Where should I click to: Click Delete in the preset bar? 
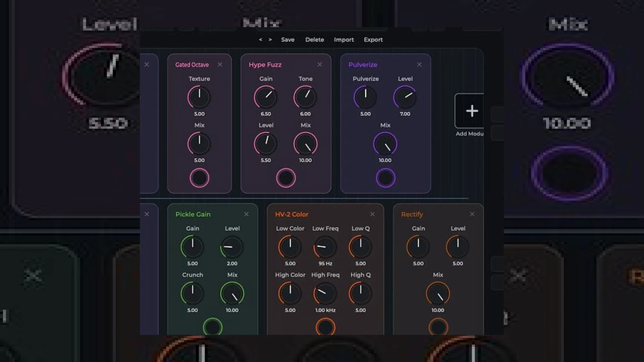click(x=315, y=40)
